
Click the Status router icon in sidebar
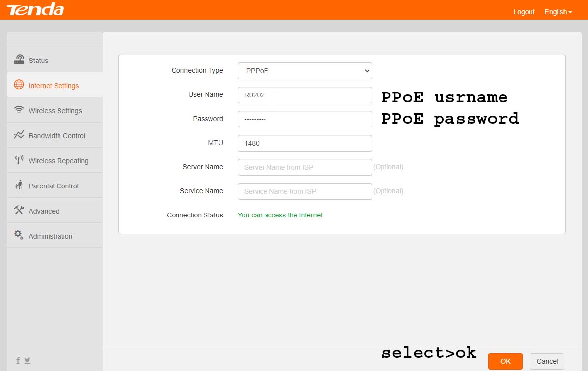tap(19, 60)
